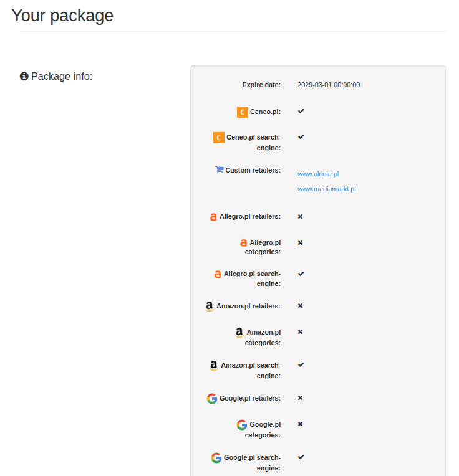The height and width of the screenshot is (476, 459).
Task: Click the expire date value 2029-03-01
Action: point(329,85)
